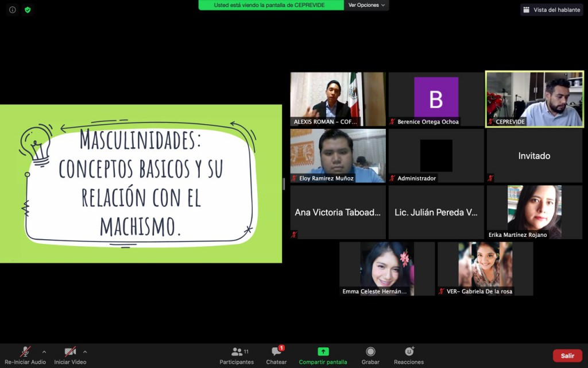Click the purple B avatar of Berenice
The image size is (588, 368).
436,97
